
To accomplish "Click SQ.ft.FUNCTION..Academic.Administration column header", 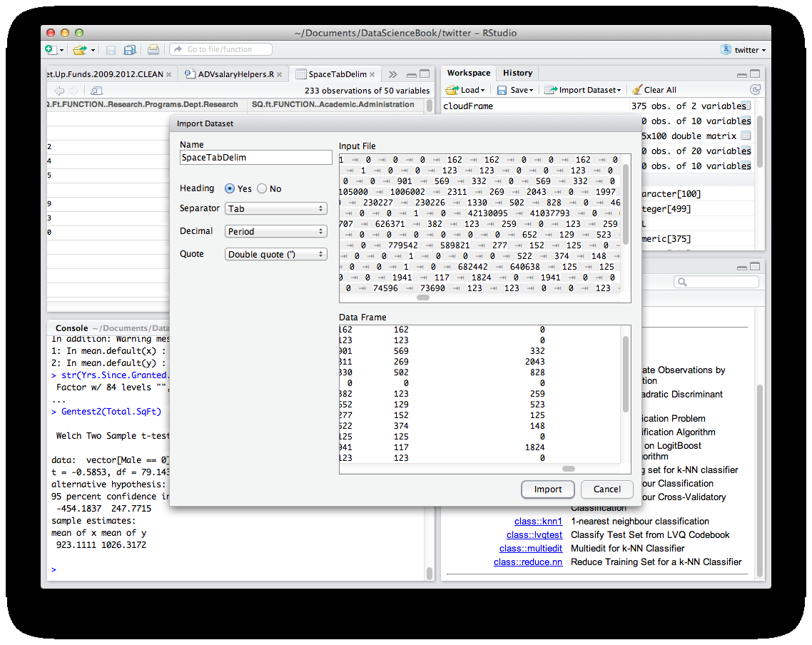I will 333,105.
